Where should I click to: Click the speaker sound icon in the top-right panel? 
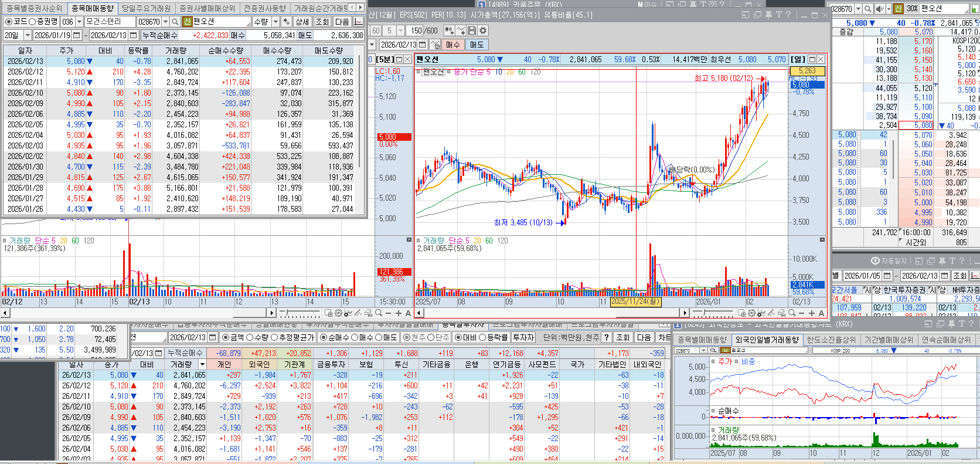tap(880, 9)
